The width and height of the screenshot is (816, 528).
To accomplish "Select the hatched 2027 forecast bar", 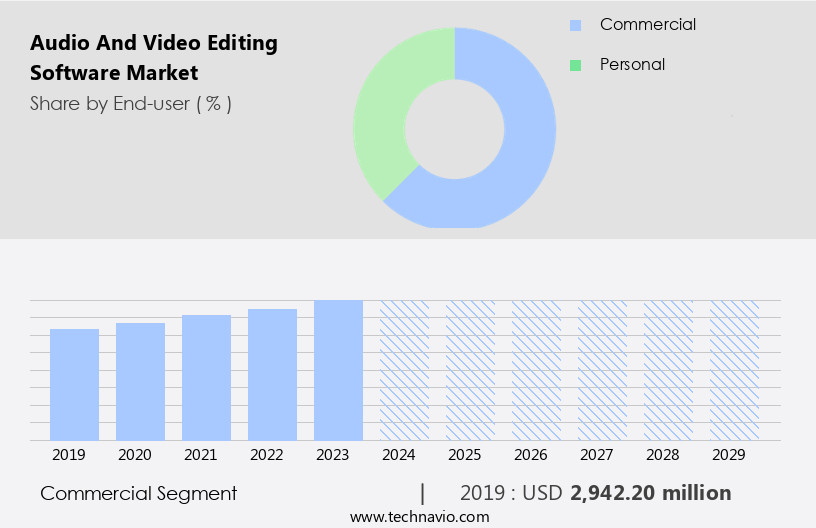I will (x=602, y=370).
